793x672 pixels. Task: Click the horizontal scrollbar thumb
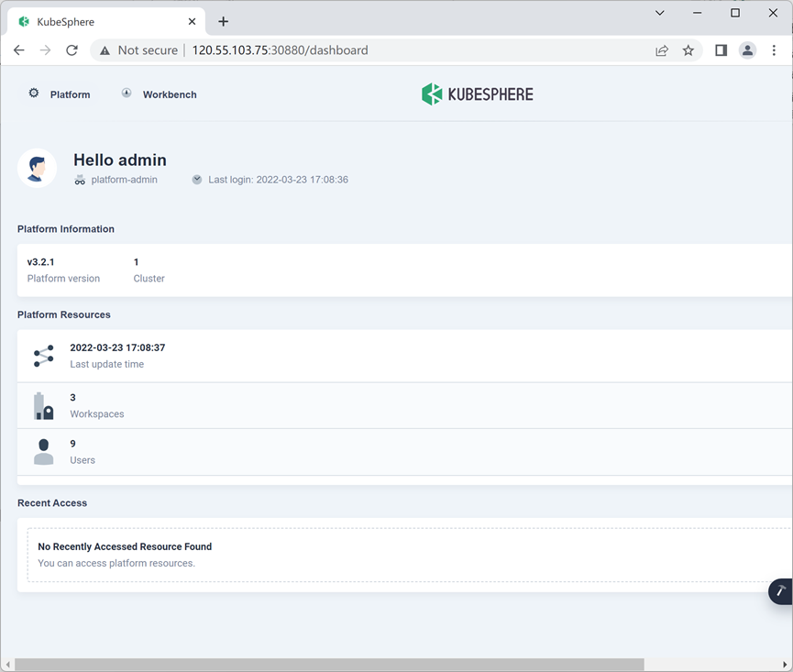329,665
